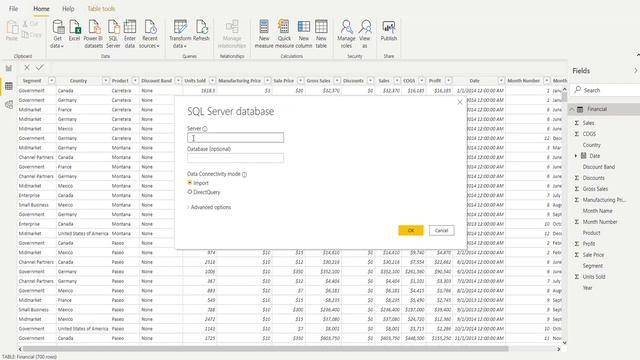Screen dimensions: 640x360
Task: Cancel formula bar entry with X
Action: pyautogui.click(x=27, y=68)
